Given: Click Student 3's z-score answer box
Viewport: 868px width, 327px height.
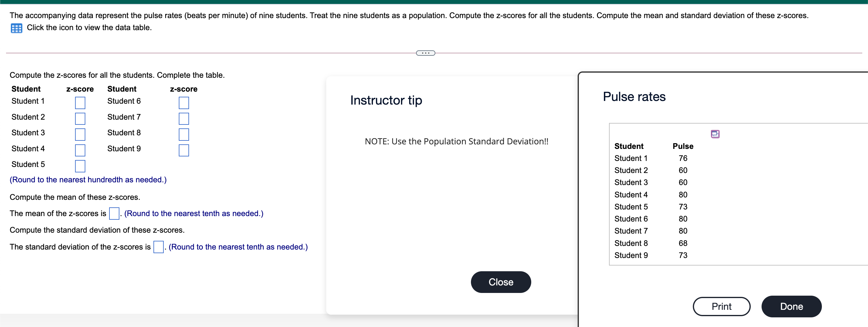Looking at the screenshot, I should click(80, 134).
